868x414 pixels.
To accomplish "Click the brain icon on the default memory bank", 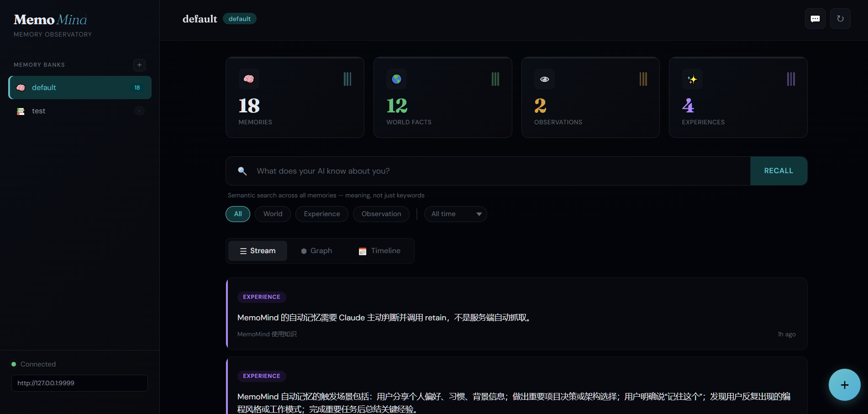I will 21,88.
